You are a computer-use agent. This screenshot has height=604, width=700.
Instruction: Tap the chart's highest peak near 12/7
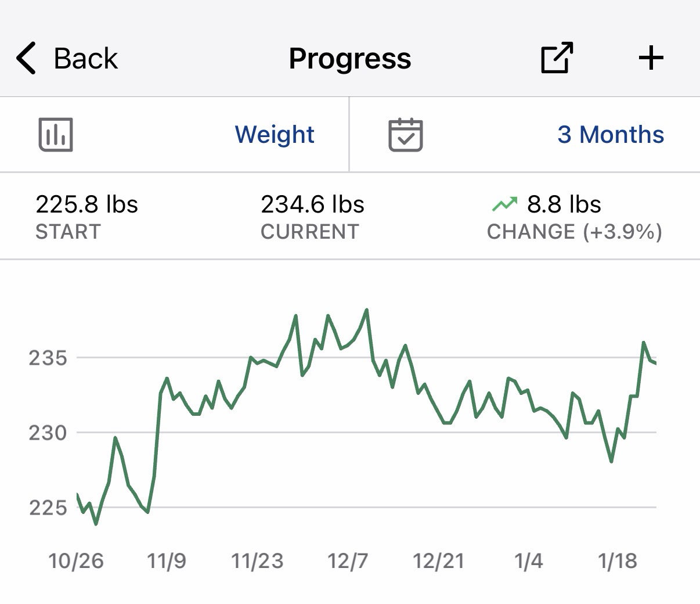click(366, 310)
